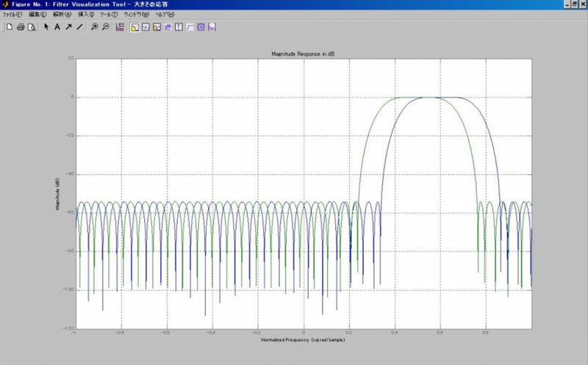Click the New Figure toolbar icon
This screenshot has height=365, width=588.
tap(10, 27)
